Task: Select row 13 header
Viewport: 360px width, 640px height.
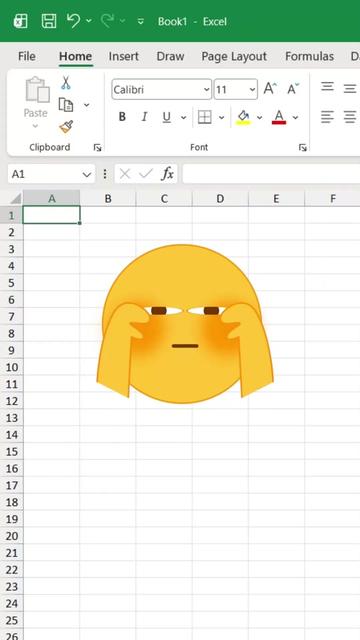Action: [11, 418]
